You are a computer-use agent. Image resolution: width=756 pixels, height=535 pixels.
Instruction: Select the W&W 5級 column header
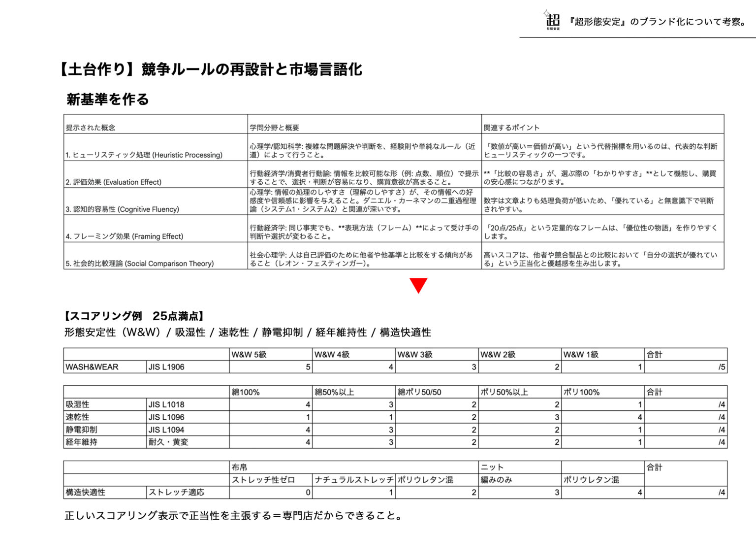pos(249,355)
